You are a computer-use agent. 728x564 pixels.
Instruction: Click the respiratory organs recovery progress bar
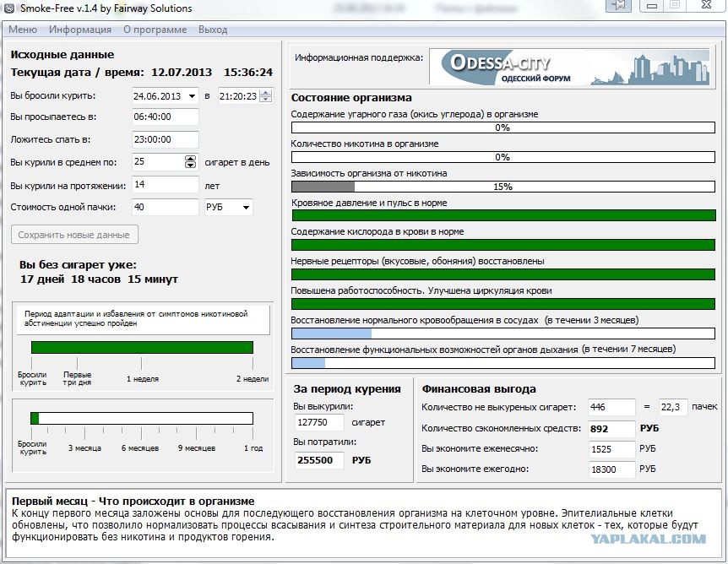tap(503, 363)
